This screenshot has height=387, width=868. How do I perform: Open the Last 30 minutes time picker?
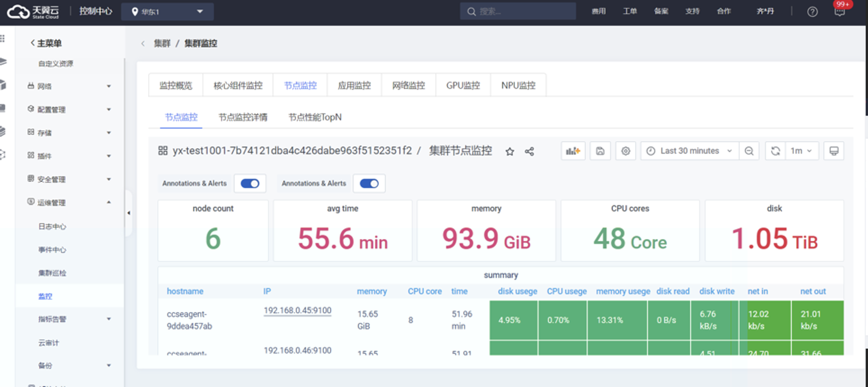(690, 151)
